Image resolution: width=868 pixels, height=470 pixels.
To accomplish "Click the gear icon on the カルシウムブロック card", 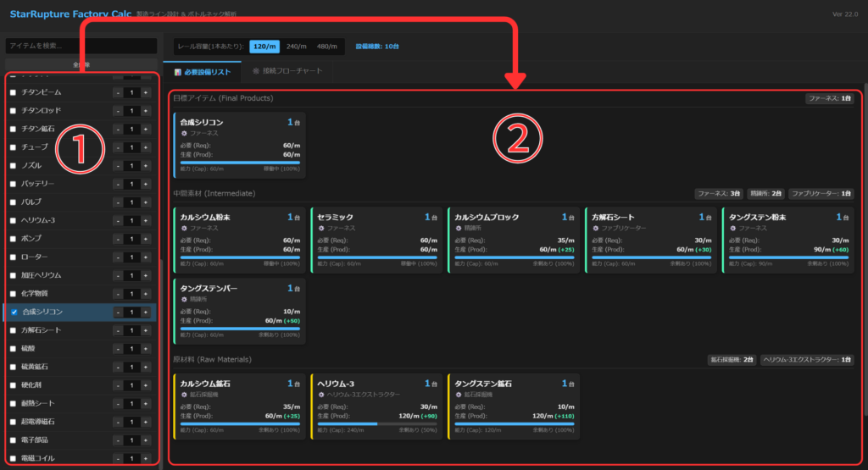I will (459, 229).
